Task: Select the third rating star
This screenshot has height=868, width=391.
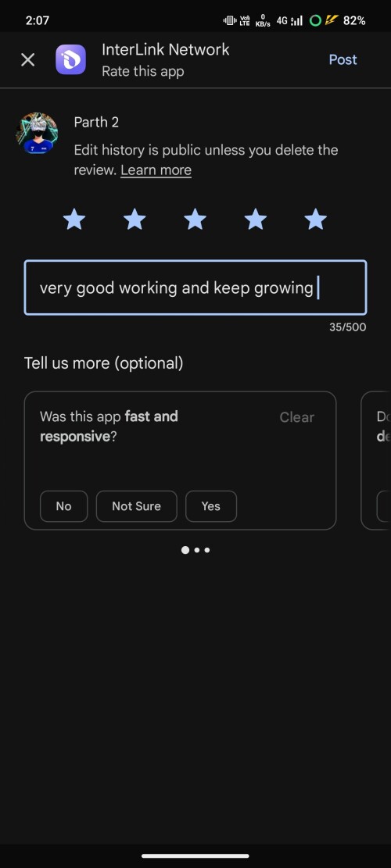Action: (x=195, y=220)
